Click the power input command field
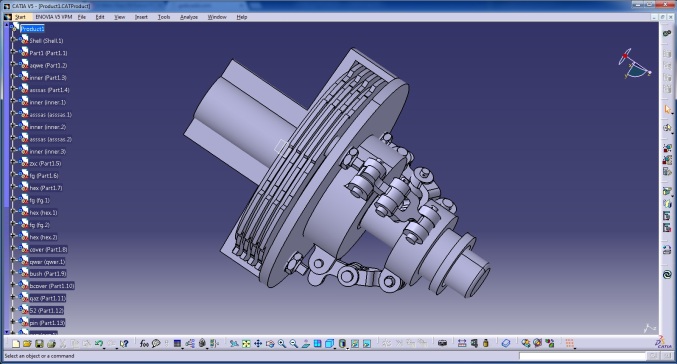 (582, 356)
